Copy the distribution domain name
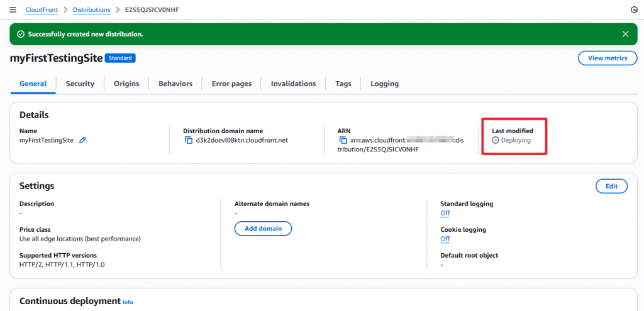 click(x=189, y=140)
